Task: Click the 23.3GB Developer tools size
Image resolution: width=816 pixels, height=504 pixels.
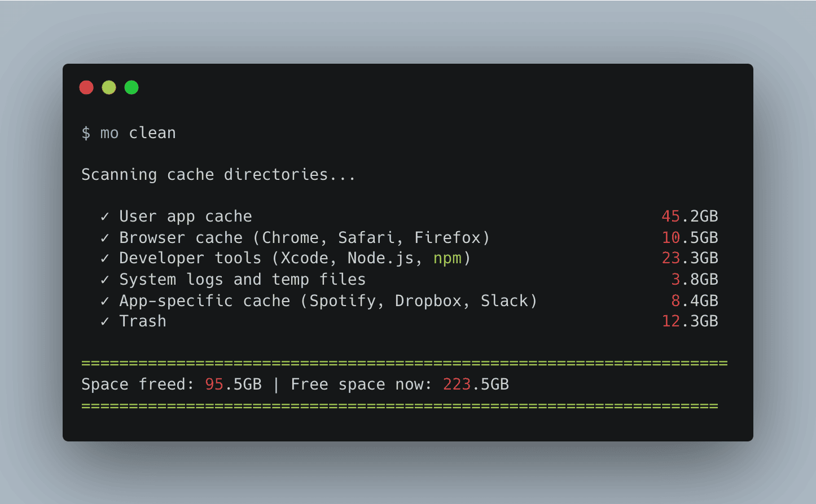Action: coord(690,258)
